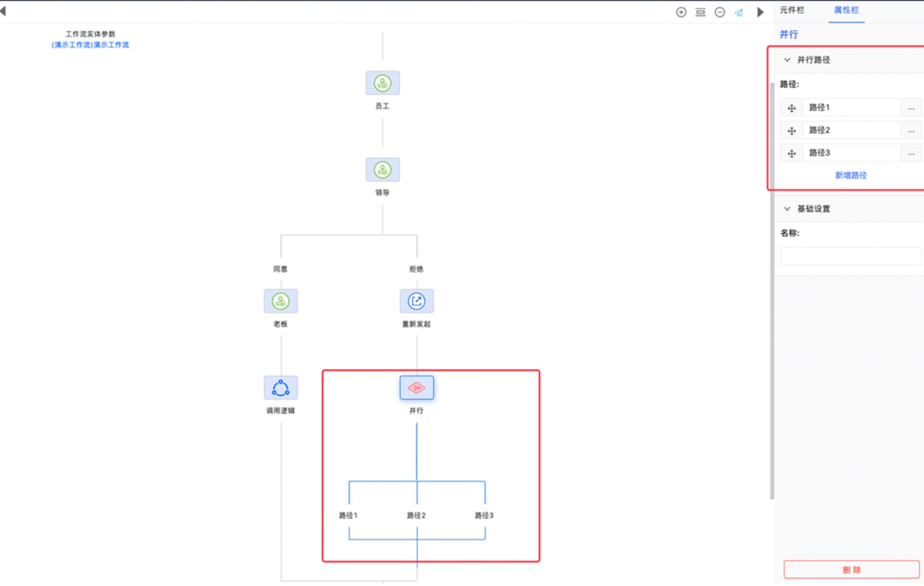
Task: Select the 老板 node icon
Action: pyautogui.click(x=280, y=301)
